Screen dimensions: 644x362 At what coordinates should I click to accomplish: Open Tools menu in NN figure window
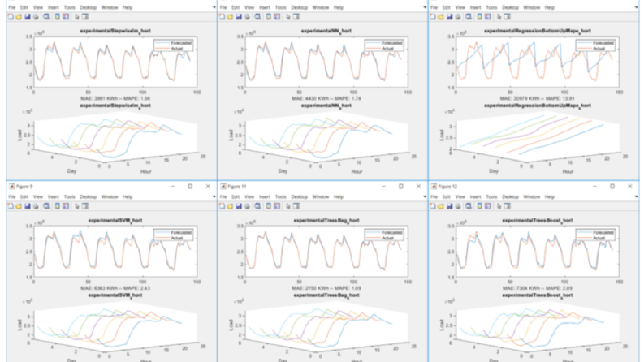click(x=280, y=7)
